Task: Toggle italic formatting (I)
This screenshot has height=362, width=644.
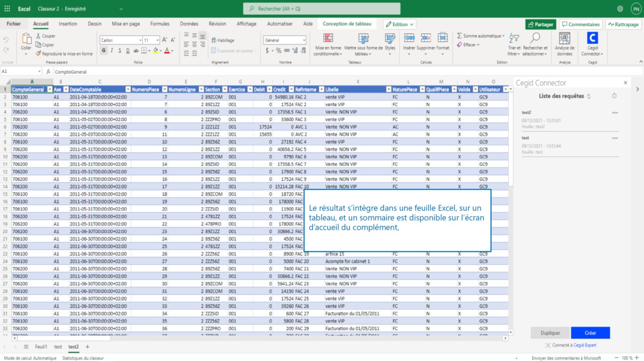Action: click(x=112, y=50)
